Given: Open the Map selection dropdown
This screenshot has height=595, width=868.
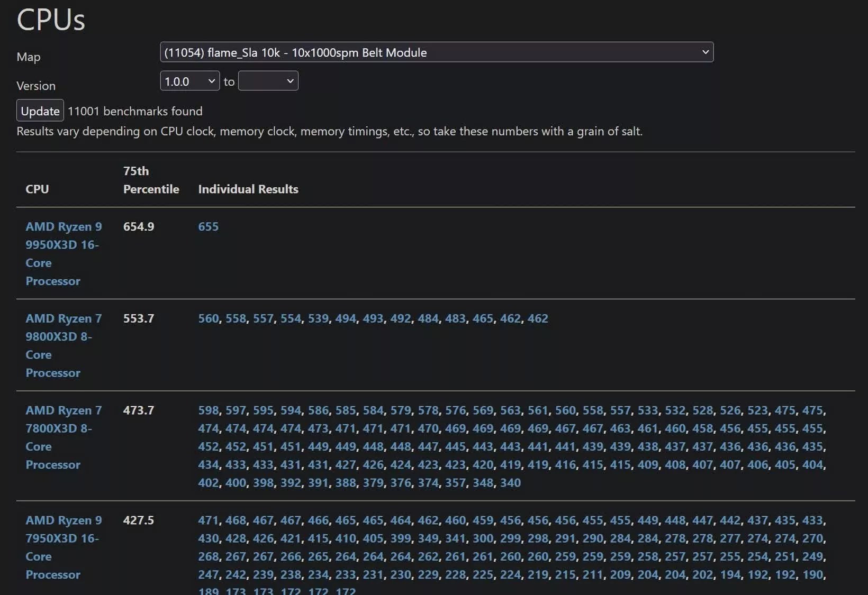Looking at the screenshot, I should click(x=437, y=52).
